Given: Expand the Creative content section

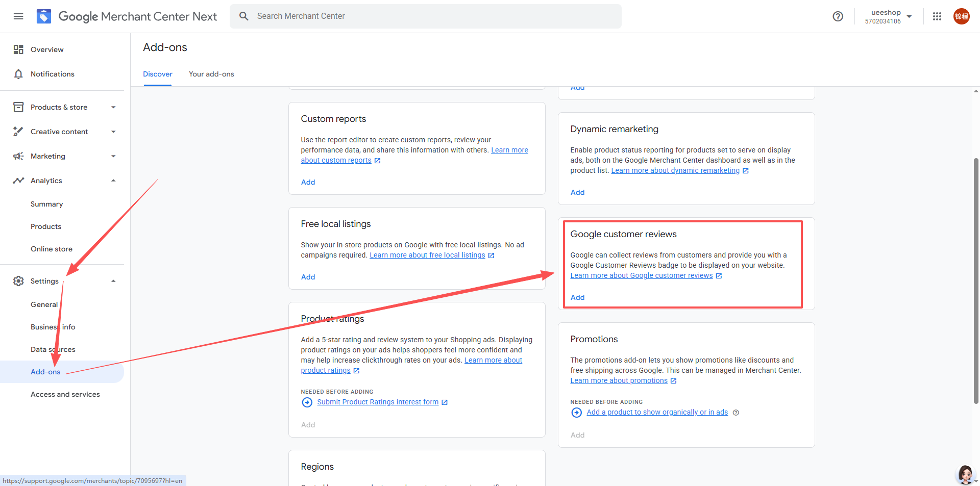Looking at the screenshot, I should click(113, 132).
